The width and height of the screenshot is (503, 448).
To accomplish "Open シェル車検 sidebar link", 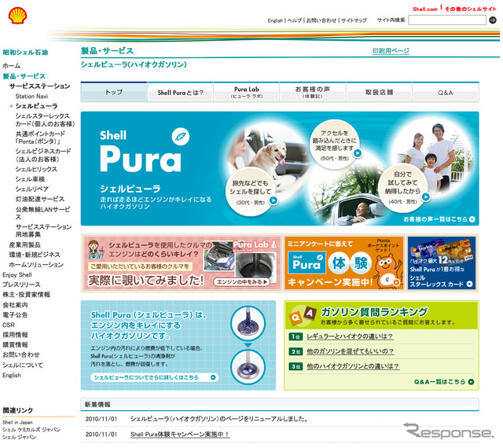I will point(30,179).
